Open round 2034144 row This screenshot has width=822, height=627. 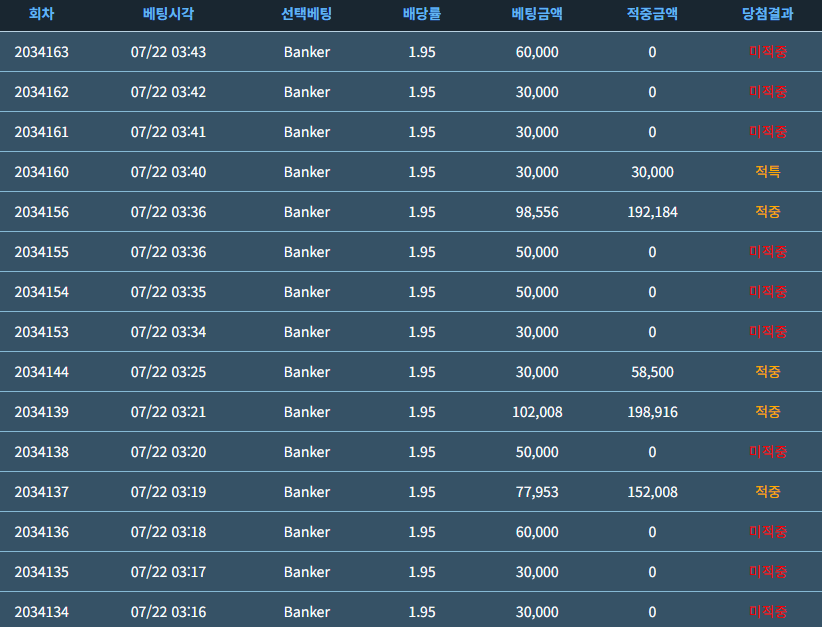pyautogui.click(x=411, y=372)
